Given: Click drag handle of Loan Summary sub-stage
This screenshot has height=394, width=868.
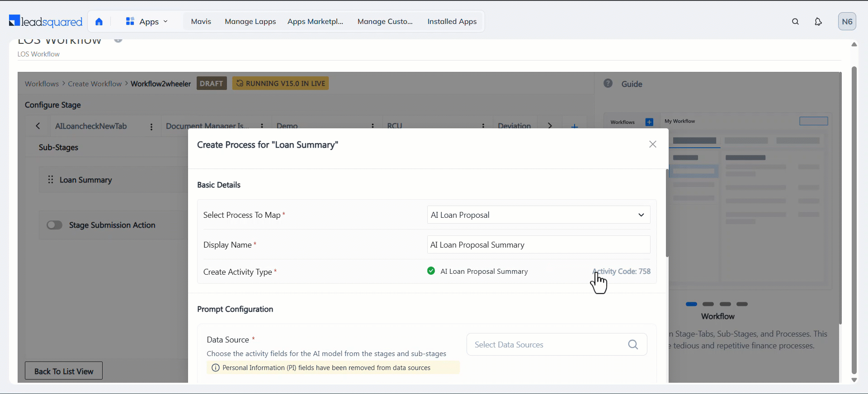Looking at the screenshot, I should (x=51, y=179).
